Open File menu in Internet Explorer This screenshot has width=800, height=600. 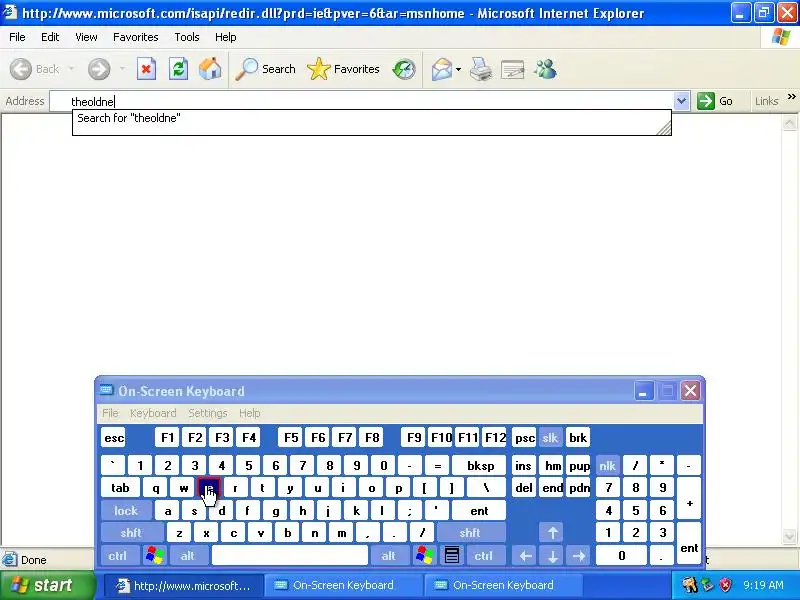[x=17, y=37]
